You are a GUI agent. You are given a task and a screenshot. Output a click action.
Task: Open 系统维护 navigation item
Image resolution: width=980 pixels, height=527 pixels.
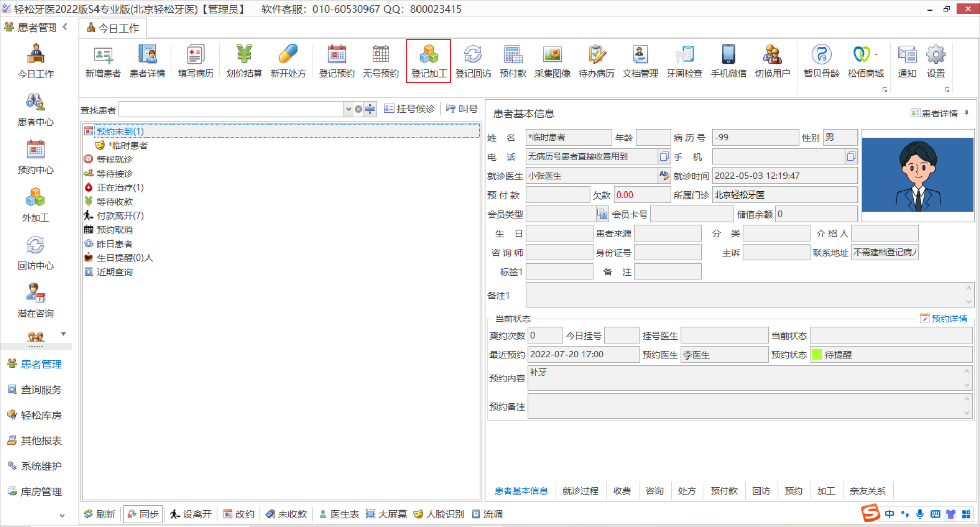[x=36, y=466]
